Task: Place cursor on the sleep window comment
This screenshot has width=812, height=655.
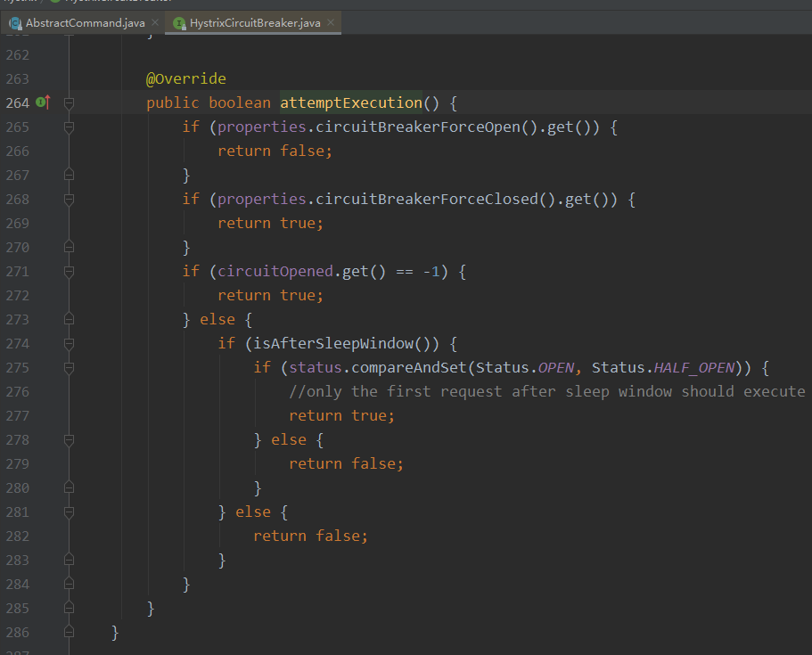Action: tap(547, 391)
